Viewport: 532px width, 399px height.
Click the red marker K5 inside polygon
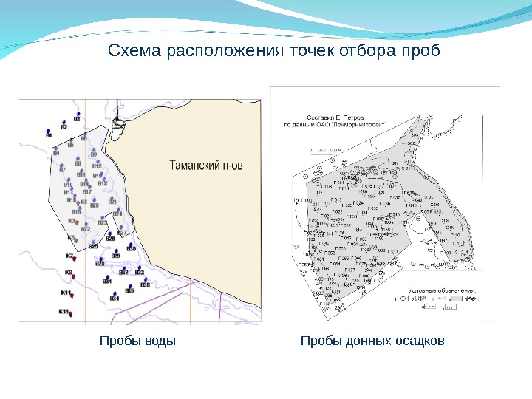coord(75,241)
